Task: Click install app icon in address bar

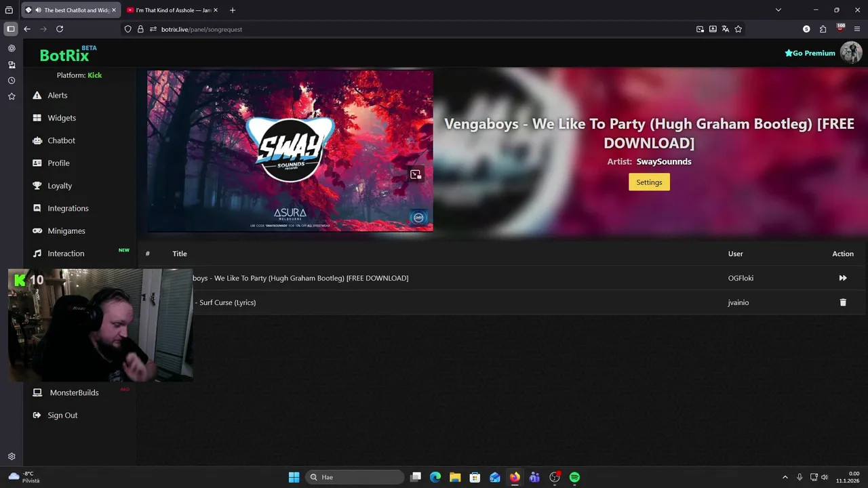Action: coord(713,29)
